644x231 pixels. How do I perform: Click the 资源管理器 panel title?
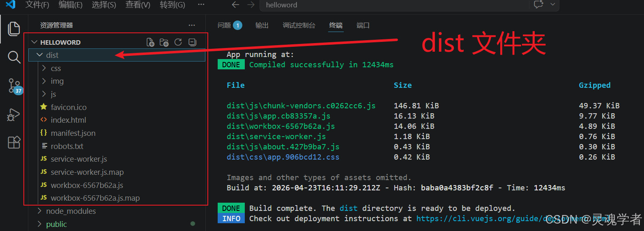56,25
